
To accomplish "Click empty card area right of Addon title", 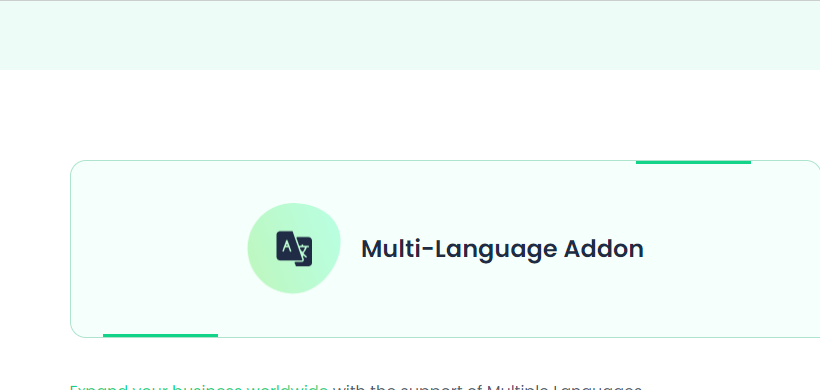I will point(732,249).
